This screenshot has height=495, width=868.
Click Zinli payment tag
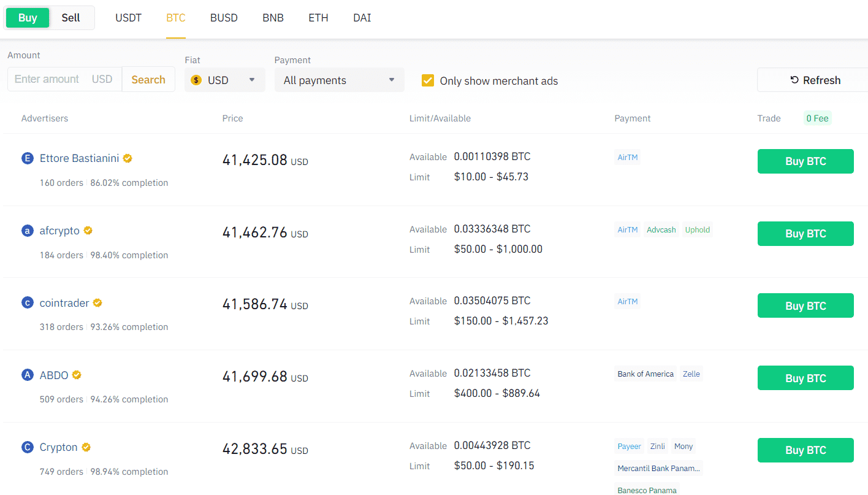658,447
